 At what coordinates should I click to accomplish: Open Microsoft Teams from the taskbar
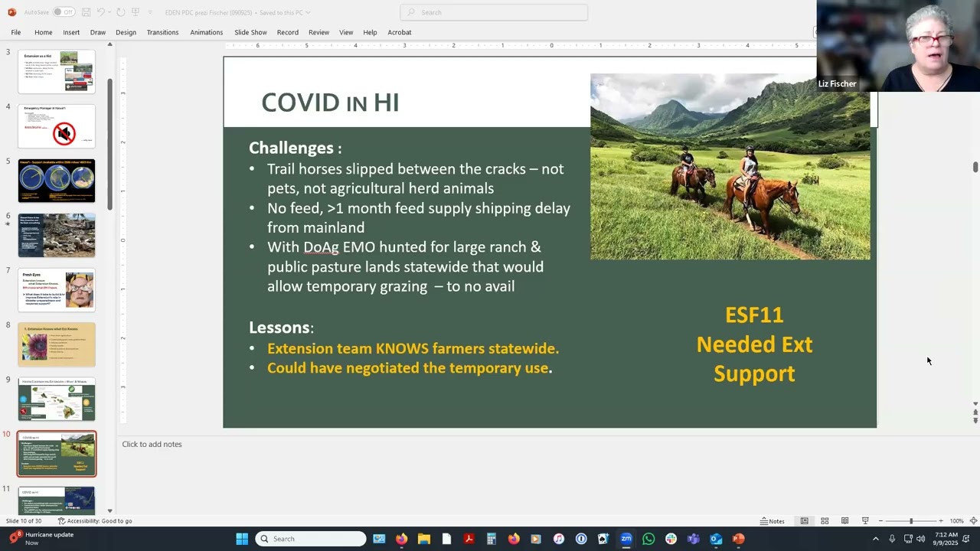(x=693, y=539)
